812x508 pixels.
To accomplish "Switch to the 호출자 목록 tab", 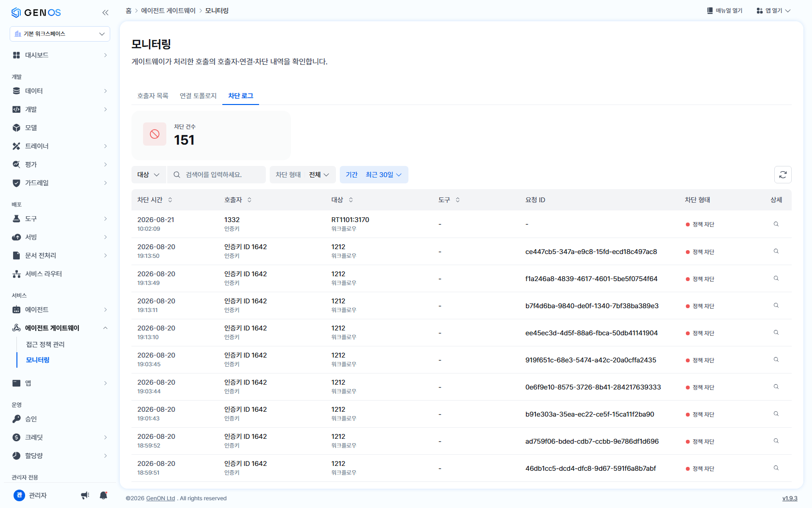I will click(x=153, y=96).
